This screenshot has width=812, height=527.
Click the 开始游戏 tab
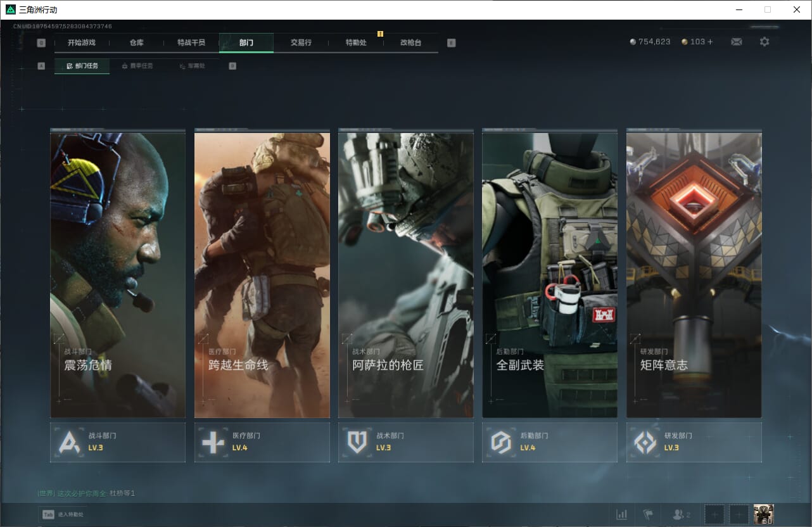point(81,42)
